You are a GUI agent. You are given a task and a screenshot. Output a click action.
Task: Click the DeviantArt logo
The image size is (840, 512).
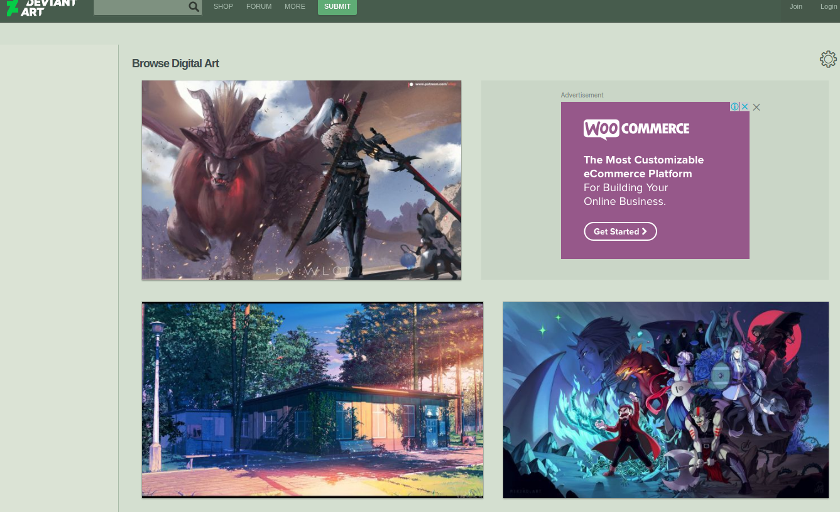click(40, 7)
